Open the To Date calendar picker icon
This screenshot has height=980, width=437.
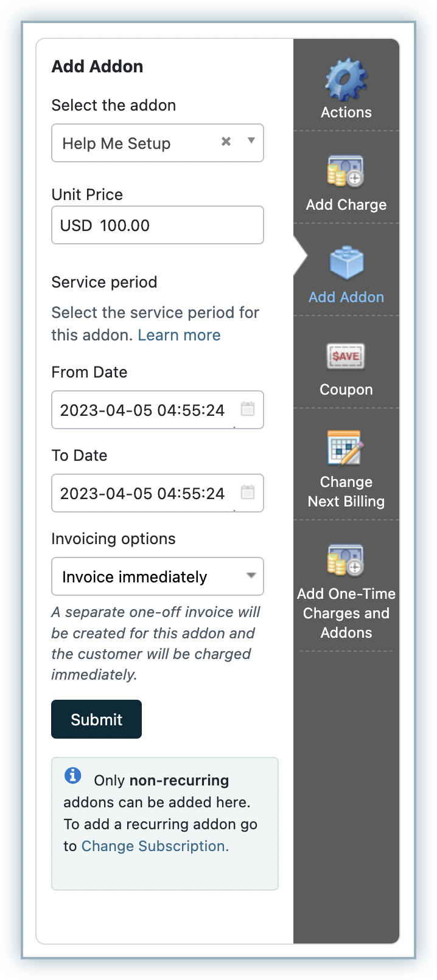coord(248,492)
